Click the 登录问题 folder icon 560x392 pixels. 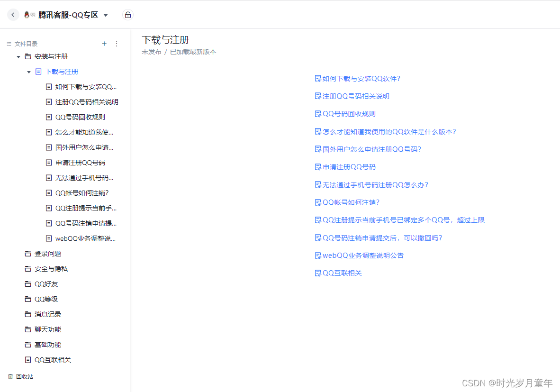point(28,254)
